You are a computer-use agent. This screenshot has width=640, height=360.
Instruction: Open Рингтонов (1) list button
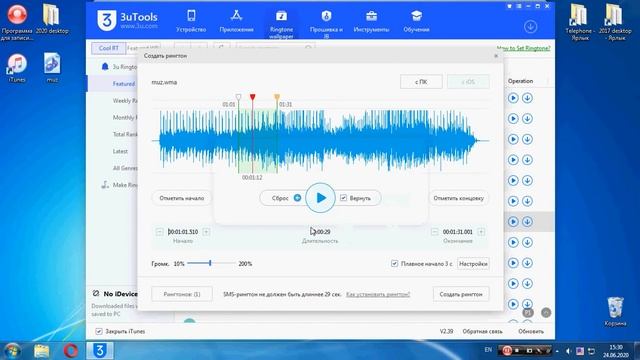click(182, 294)
